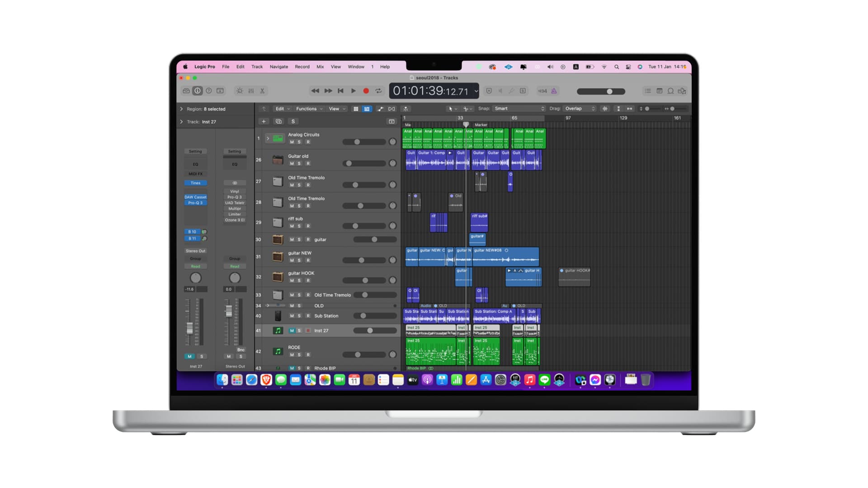Toggle the Cycle mode button
This screenshot has height=488, width=868.
point(378,91)
